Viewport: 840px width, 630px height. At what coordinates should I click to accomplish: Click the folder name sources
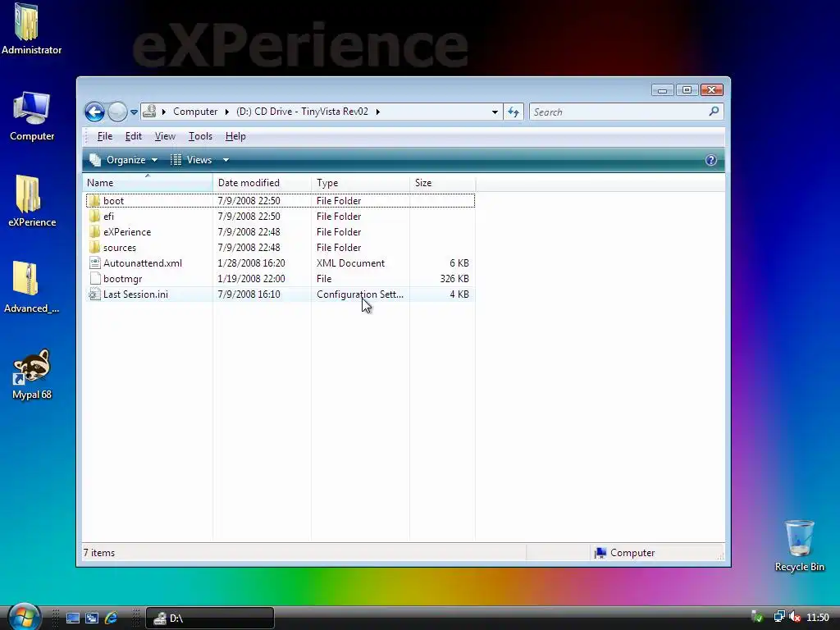120,248
